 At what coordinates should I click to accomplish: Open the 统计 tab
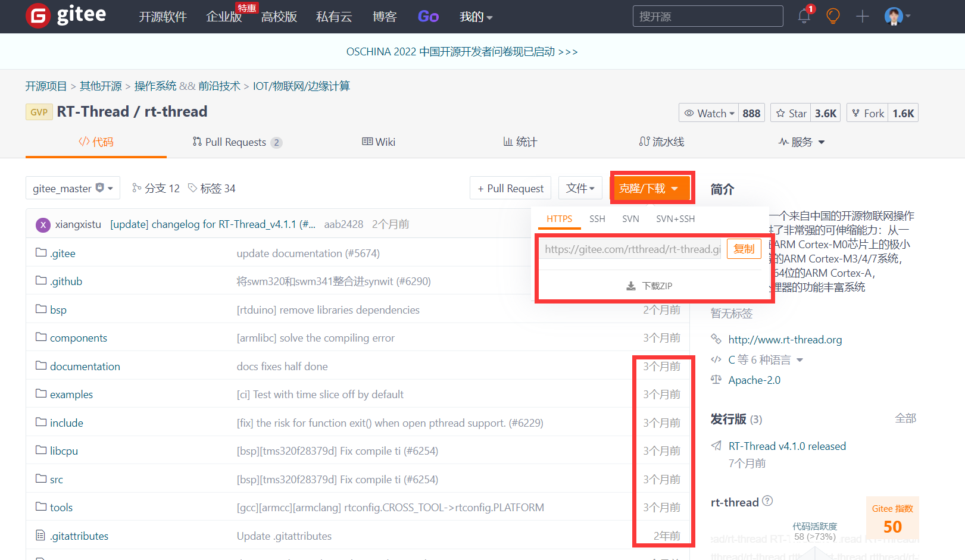[520, 142]
